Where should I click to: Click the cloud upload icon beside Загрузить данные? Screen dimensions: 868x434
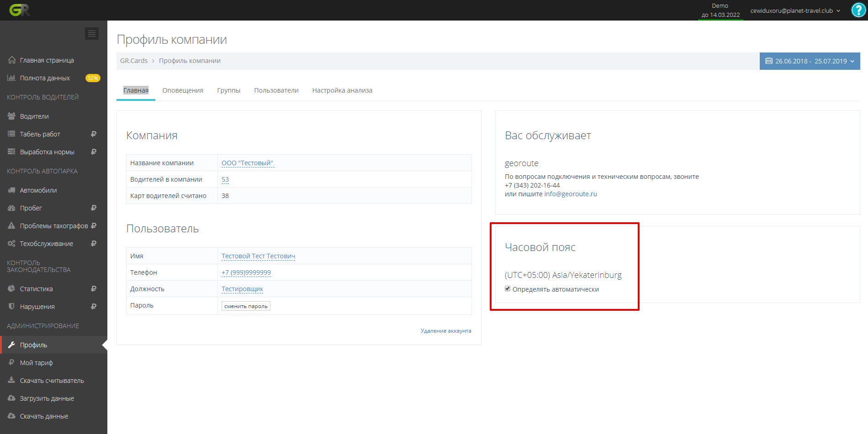tap(11, 398)
